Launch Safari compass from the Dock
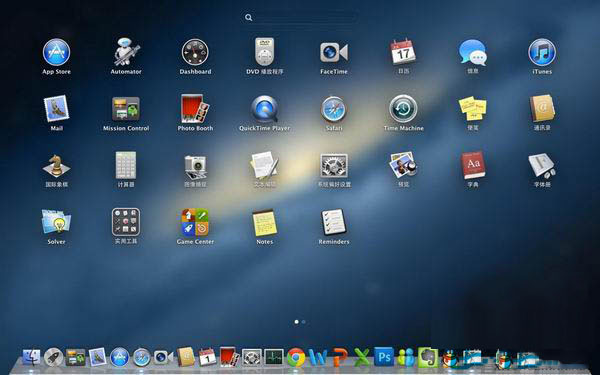 (x=142, y=357)
